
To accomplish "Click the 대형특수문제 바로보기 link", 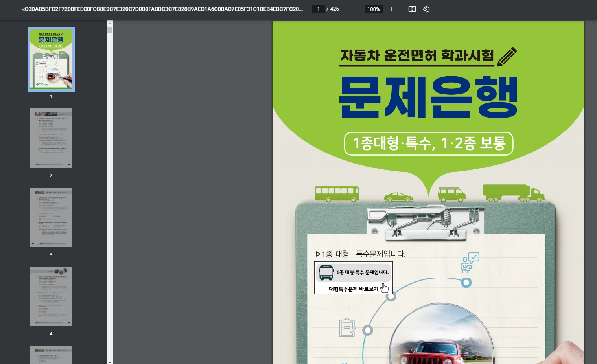I will [354, 289].
